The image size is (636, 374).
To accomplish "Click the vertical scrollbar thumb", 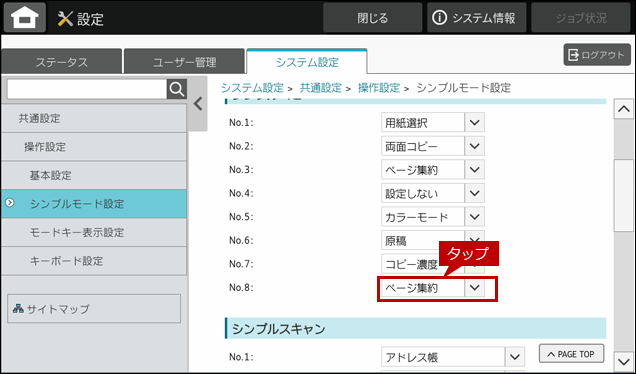I will (623, 196).
